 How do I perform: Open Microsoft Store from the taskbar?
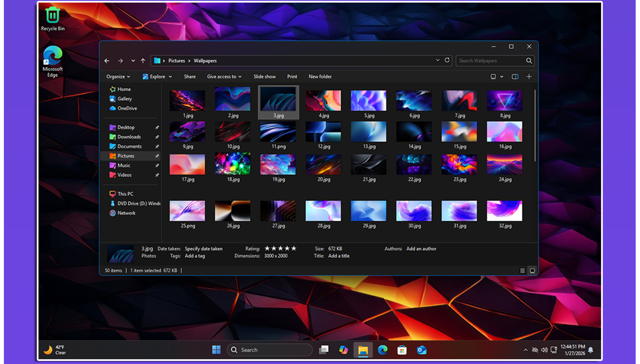[402, 350]
